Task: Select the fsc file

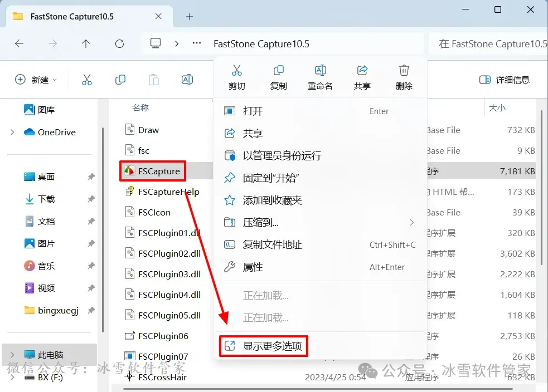Action: click(137, 150)
